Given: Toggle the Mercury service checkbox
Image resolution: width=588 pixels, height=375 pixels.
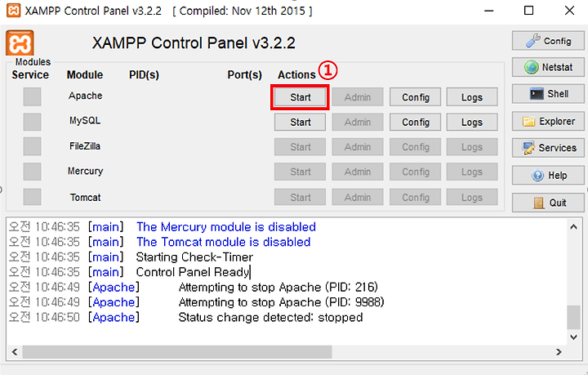Looking at the screenshot, I should (x=32, y=172).
